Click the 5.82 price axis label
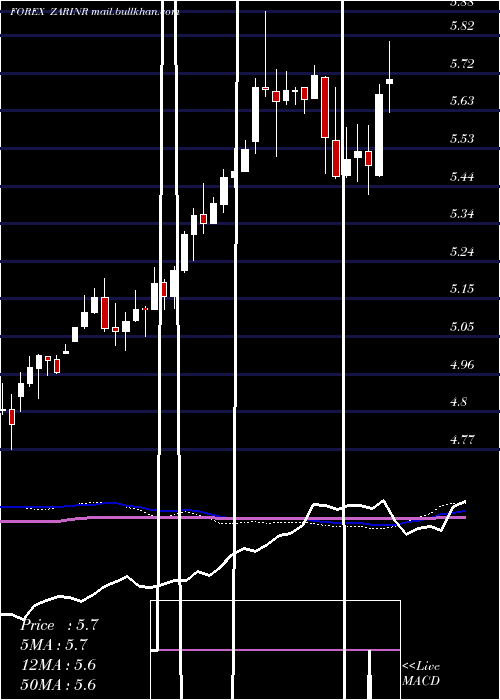This screenshot has width=500, height=700. (462, 26)
